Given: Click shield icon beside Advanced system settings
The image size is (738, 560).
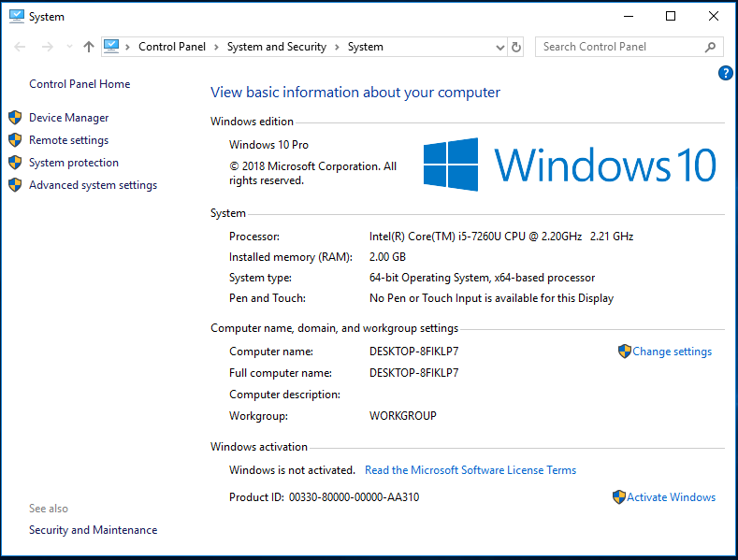Looking at the screenshot, I should pyautogui.click(x=15, y=185).
